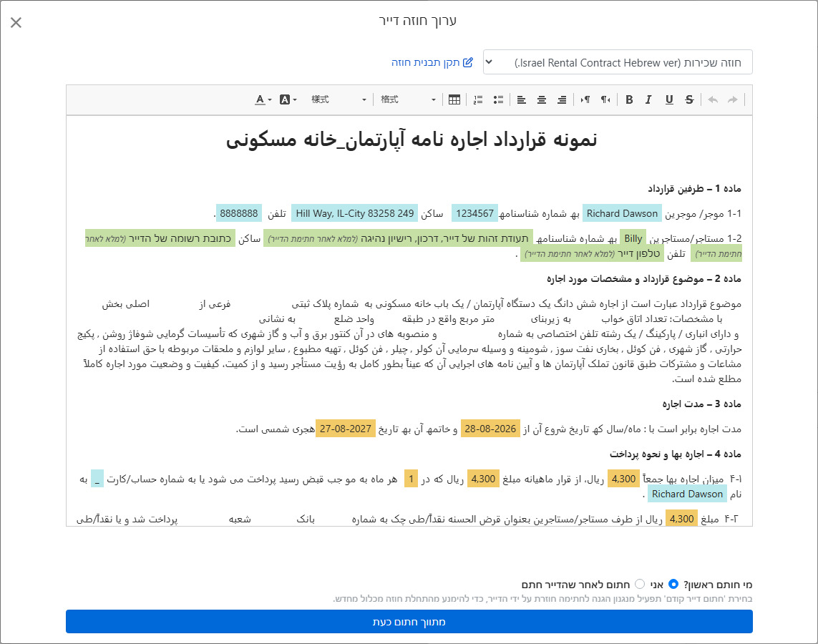Image resolution: width=818 pixels, height=644 pixels.
Task: Toggle Strikethrough formatting in editor toolbar
Action: point(689,99)
